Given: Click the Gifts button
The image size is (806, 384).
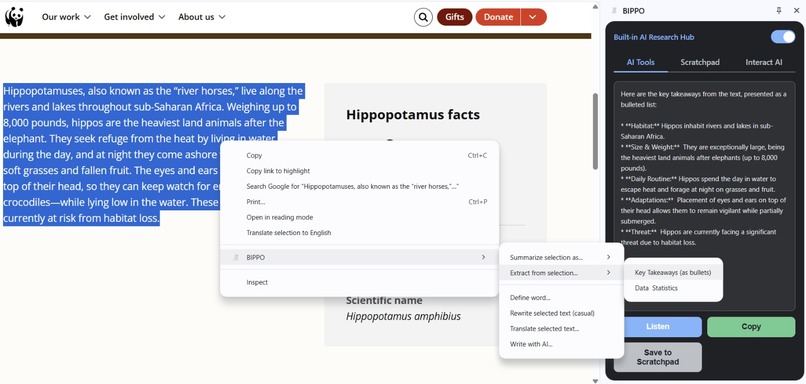Looking at the screenshot, I should (x=454, y=17).
